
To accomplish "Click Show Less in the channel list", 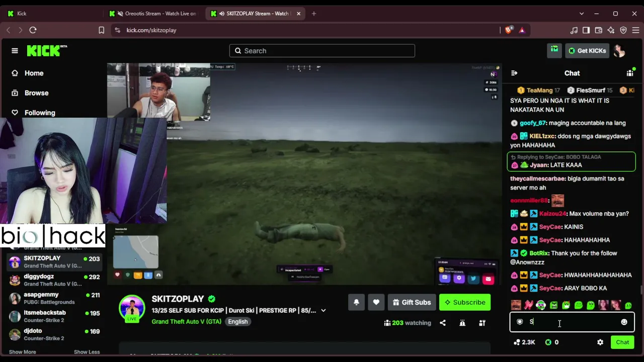I will point(87,352).
